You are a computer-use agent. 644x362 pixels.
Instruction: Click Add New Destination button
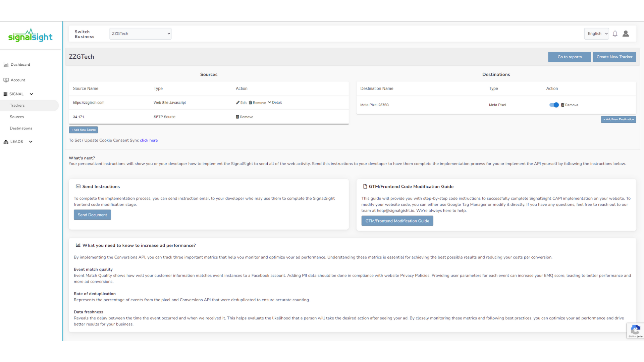619,119
